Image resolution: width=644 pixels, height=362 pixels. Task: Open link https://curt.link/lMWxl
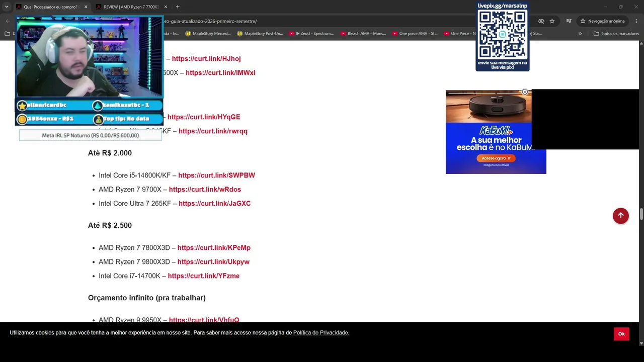point(220,73)
